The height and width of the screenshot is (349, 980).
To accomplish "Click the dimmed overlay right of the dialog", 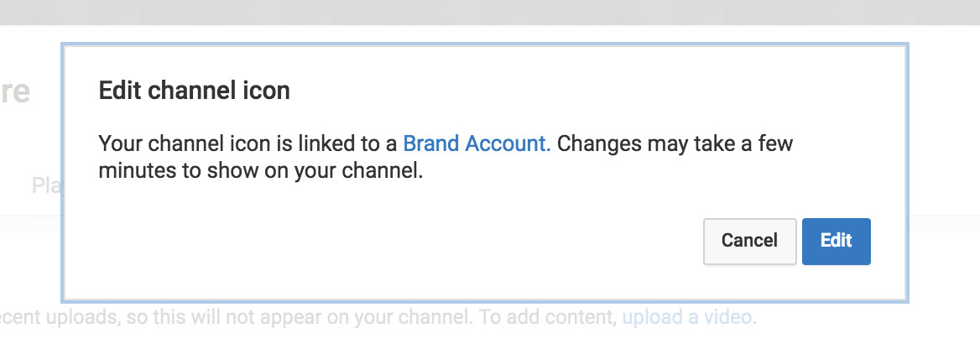I will click(x=944, y=168).
